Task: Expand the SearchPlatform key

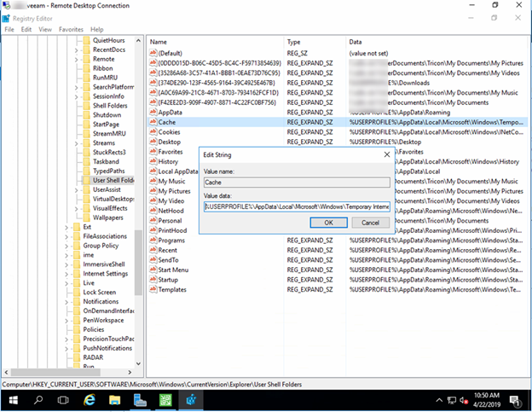Action: (77, 87)
